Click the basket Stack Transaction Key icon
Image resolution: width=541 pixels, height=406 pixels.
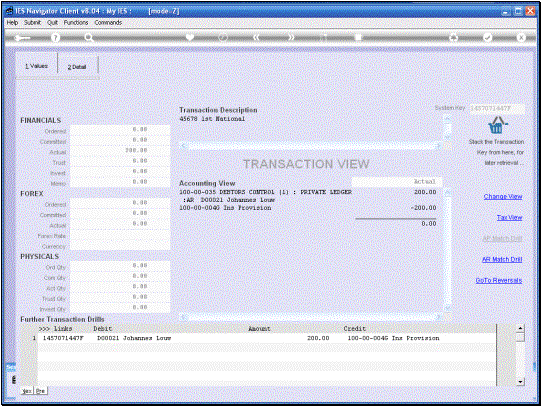497,126
